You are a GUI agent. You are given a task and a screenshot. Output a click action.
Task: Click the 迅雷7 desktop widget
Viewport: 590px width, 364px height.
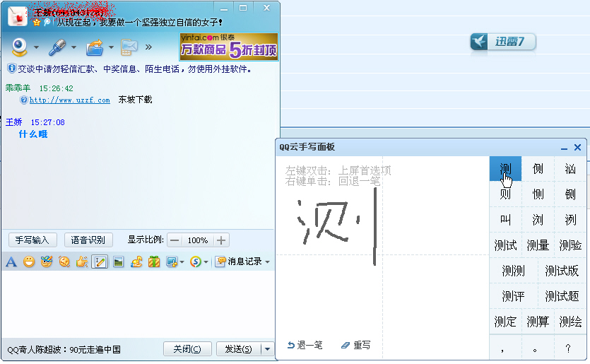(x=503, y=42)
